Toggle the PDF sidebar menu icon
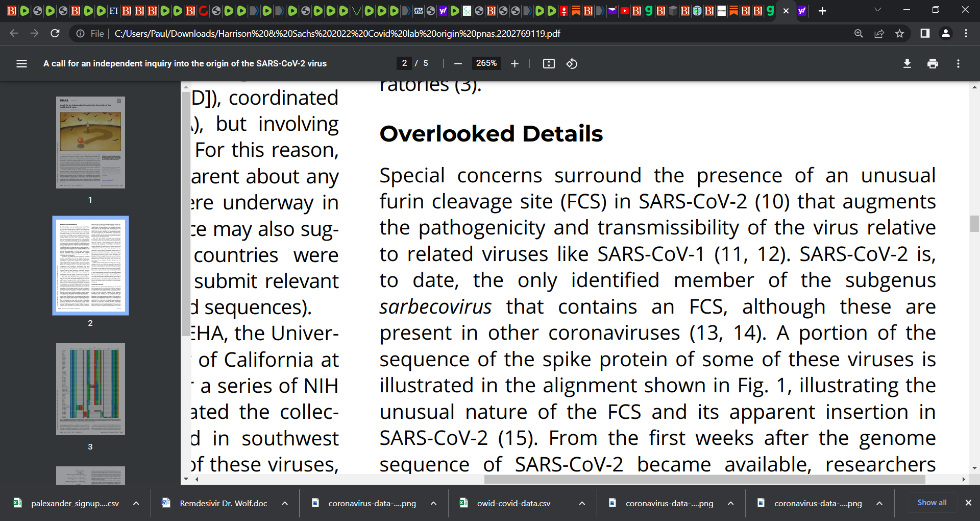This screenshot has width=980, height=521. pos(21,63)
